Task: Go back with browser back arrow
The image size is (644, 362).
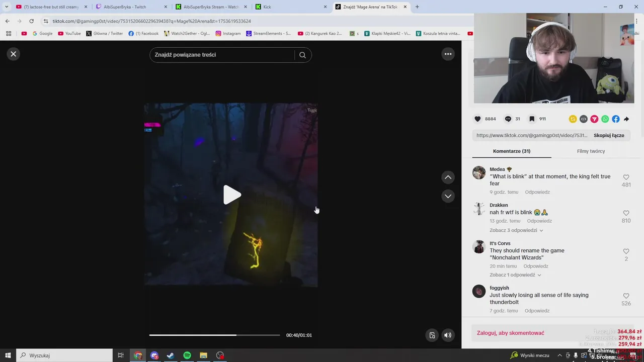Action: (7, 21)
